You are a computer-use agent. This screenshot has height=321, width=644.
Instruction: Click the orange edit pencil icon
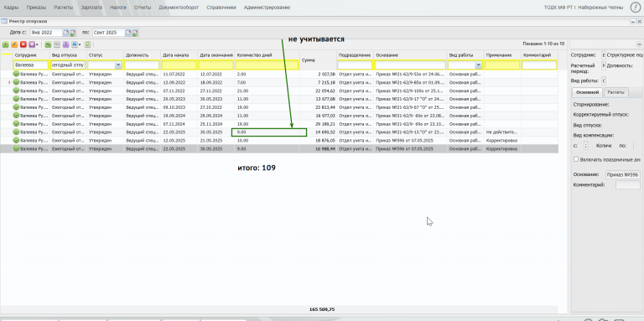14,44
